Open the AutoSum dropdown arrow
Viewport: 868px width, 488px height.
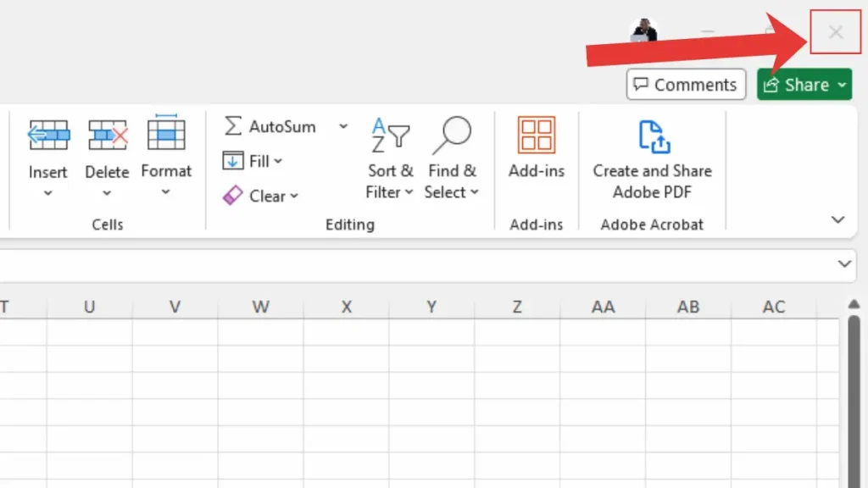(x=342, y=125)
